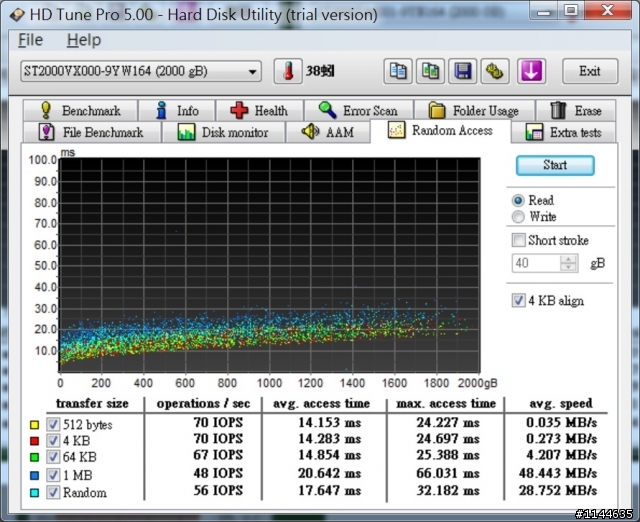The height and width of the screenshot is (522, 640).
Task: Click the cyan Random color swatch
Action: pyautogui.click(x=34, y=493)
